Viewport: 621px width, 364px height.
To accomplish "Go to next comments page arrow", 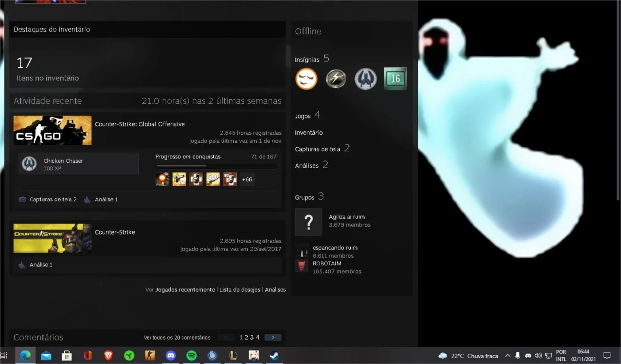I will [x=273, y=337].
